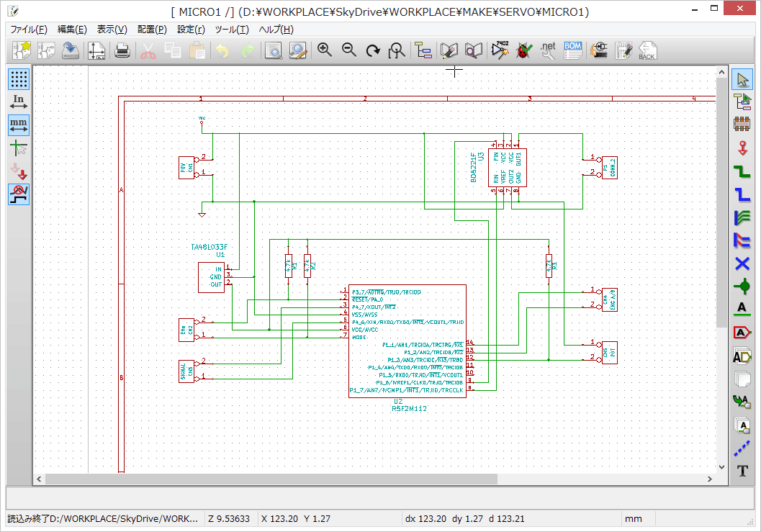Select the Place power port tool

pos(742,148)
